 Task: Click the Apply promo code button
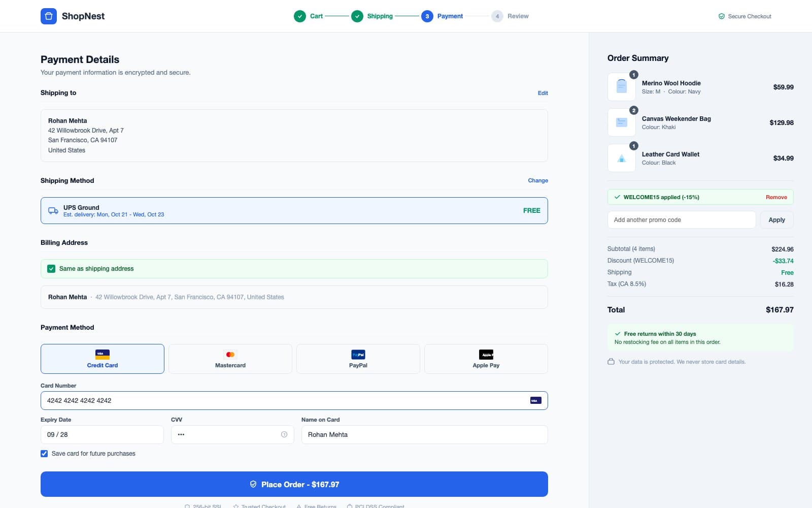[x=777, y=220]
